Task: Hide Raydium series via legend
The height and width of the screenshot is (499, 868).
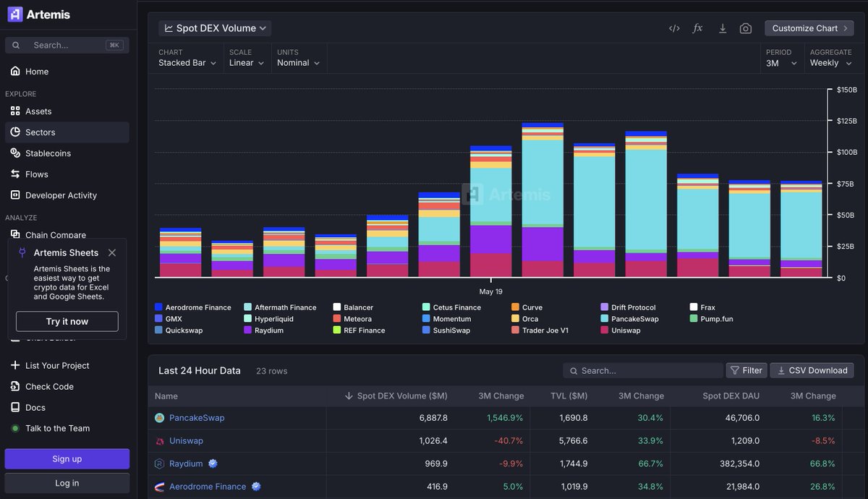Action: click(268, 330)
